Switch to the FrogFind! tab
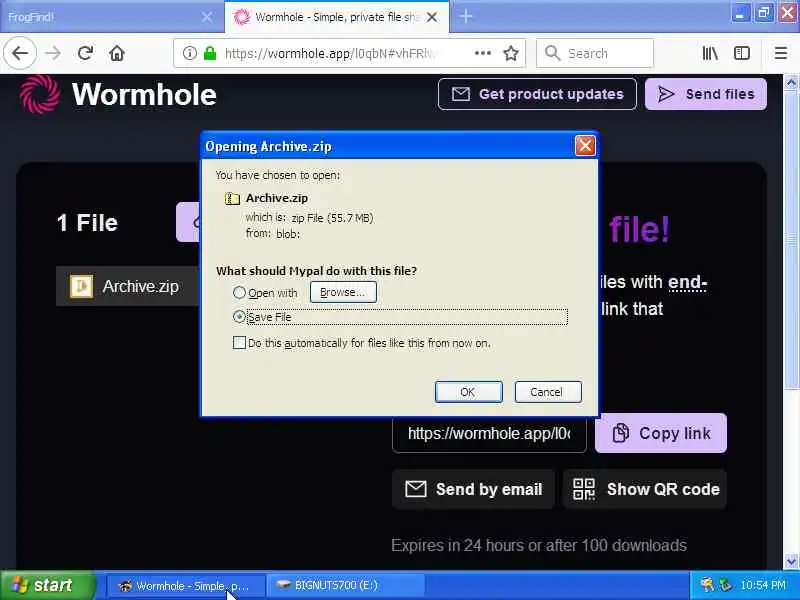 coord(112,17)
